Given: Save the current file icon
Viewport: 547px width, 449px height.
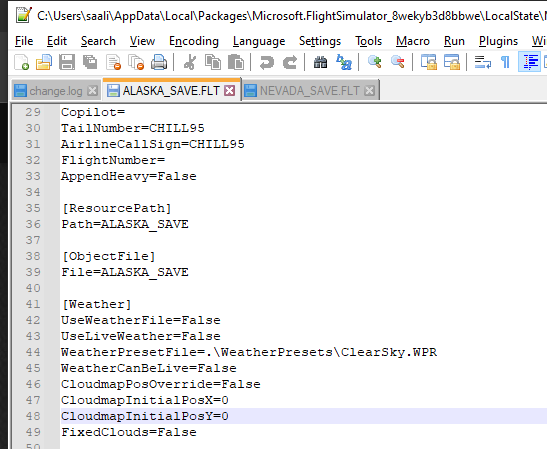Looking at the screenshot, I should [67, 62].
